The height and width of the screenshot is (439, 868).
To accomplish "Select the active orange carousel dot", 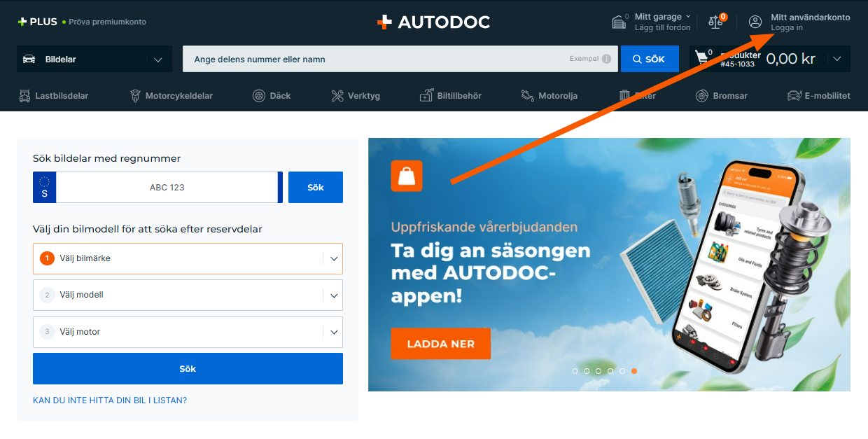I will click(634, 371).
